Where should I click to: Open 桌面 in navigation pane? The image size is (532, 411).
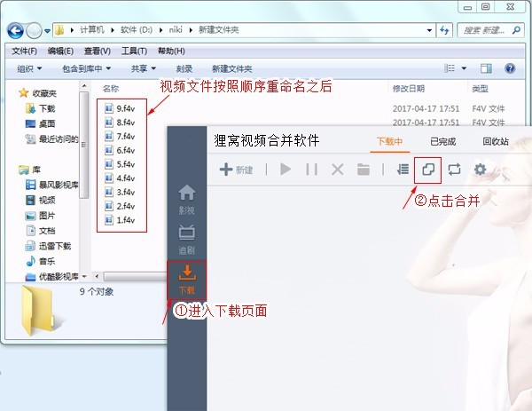click(x=40, y=123)
